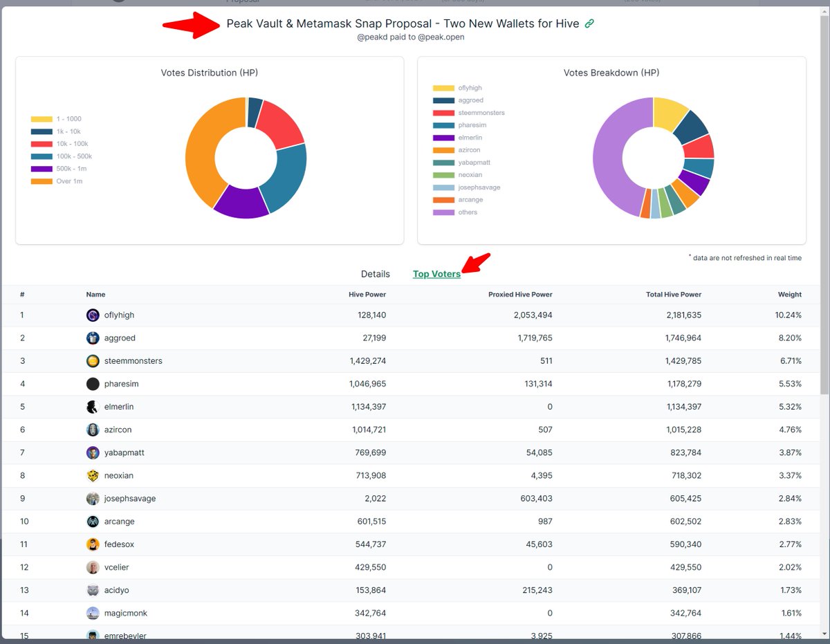Click steemmonsters' avatar icon
Image resolution: width=830 pixels, height=644 pixels.
[x=93, y=360]
